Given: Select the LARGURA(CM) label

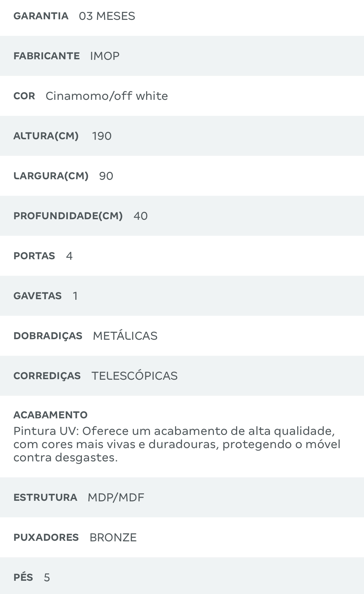Looking at the screenshot, I should tap(51, 176).
